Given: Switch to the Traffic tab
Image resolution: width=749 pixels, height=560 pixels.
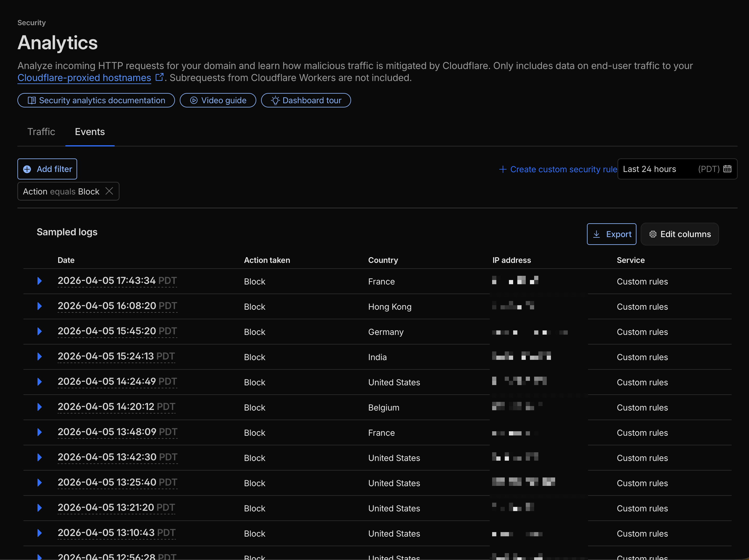Looking at the screenshot, I should click(41, 132).
